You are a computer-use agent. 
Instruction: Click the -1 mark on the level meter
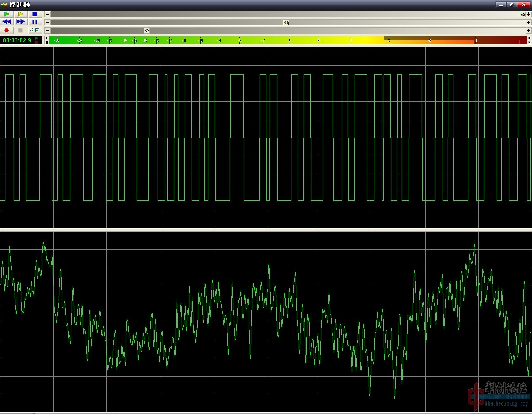point(475,40)
